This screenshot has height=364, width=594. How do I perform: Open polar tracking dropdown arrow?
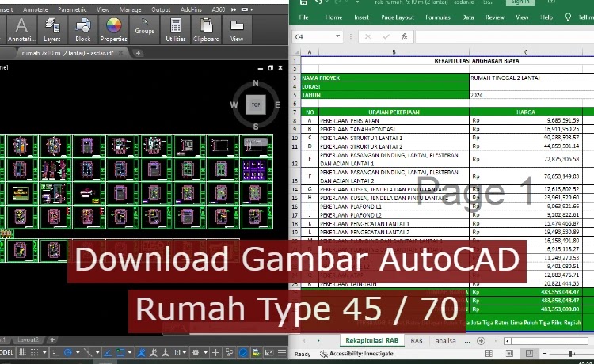[x=78, y=353]
